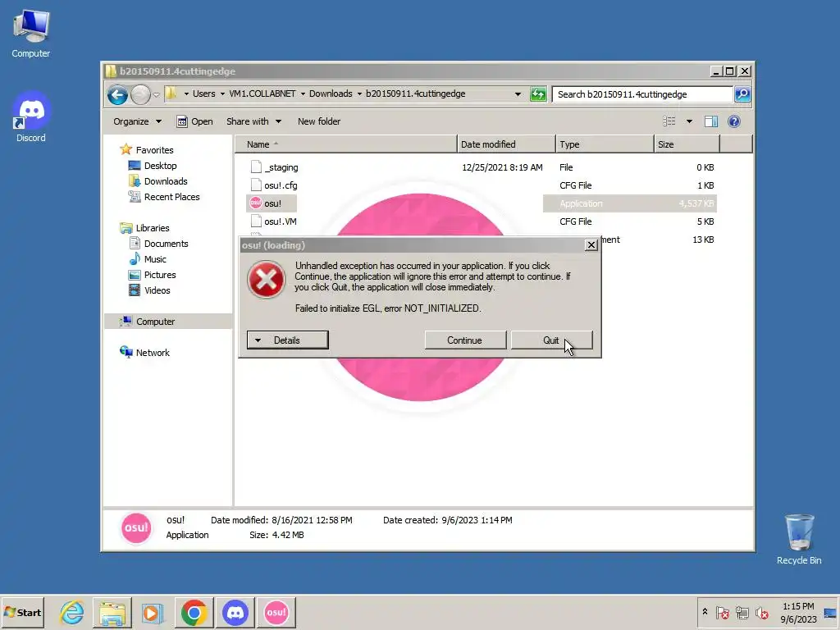Click the network tray icon
Screen dimensions: 840x630
pos(742,612)
